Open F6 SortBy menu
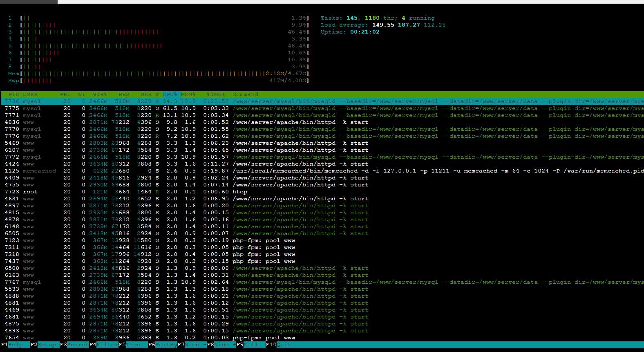The width and height of the screenshot is (644, 352). tap(163, 345)
